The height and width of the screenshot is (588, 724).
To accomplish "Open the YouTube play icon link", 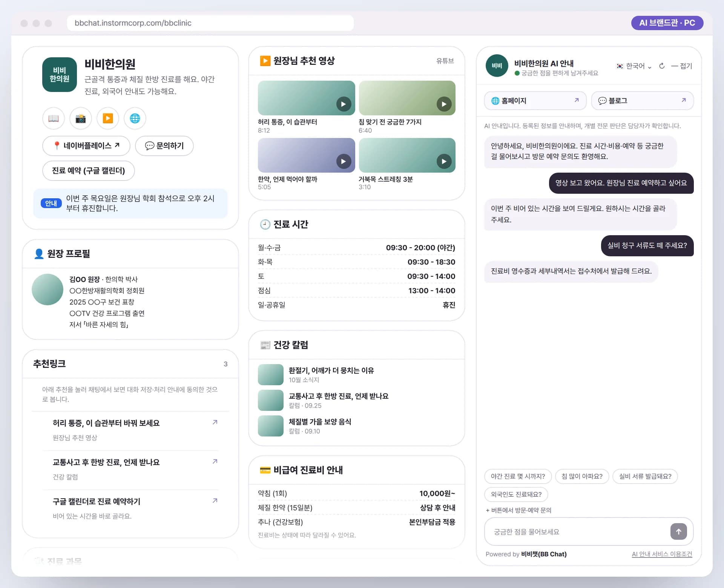I will 108,118.
